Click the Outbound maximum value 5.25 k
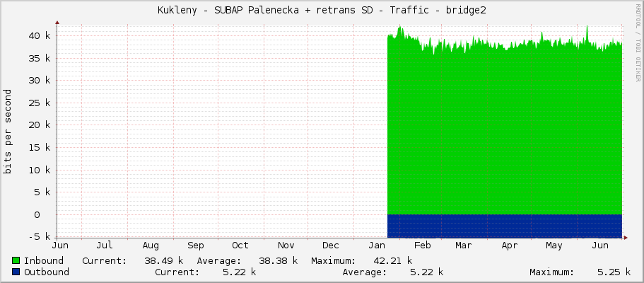Image resolution: width=644 pixels, height=283 pixels. coord(614,272)
